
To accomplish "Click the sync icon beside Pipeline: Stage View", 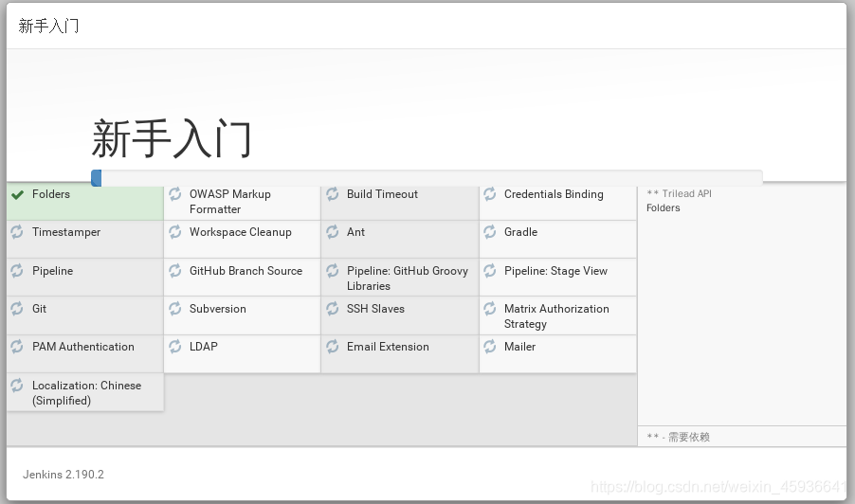I will click(x=490, y=271).
